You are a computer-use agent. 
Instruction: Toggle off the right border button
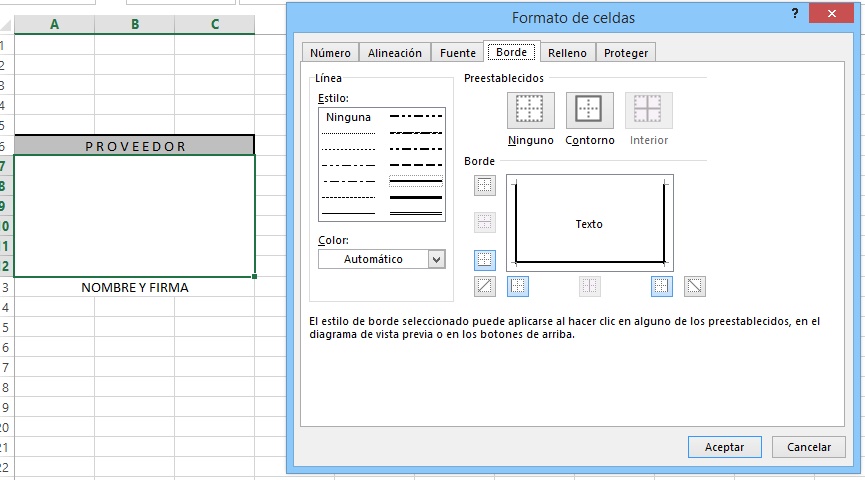662,286
